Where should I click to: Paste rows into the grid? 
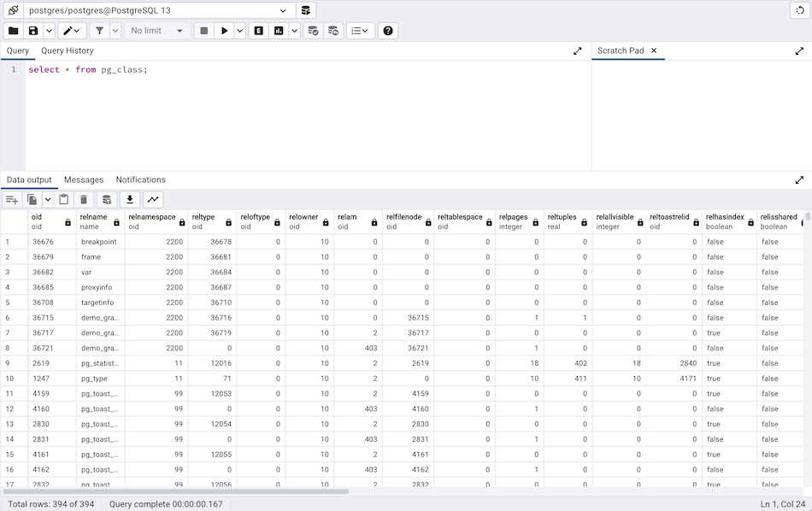click(63, 198)
